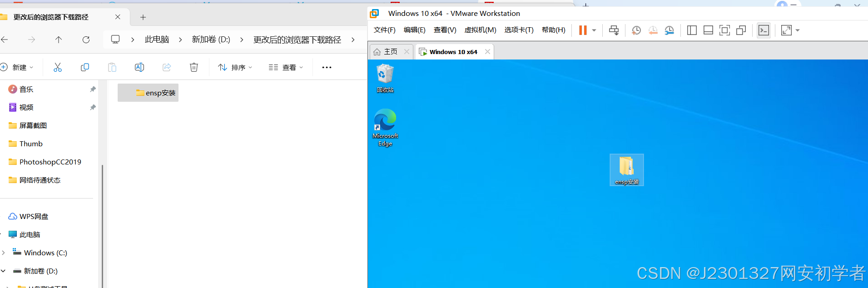The image size is (868, 288).
Task: Click the Share icon in Explorer toolbar
Action: pyautogui.click(x=167, y=67)
